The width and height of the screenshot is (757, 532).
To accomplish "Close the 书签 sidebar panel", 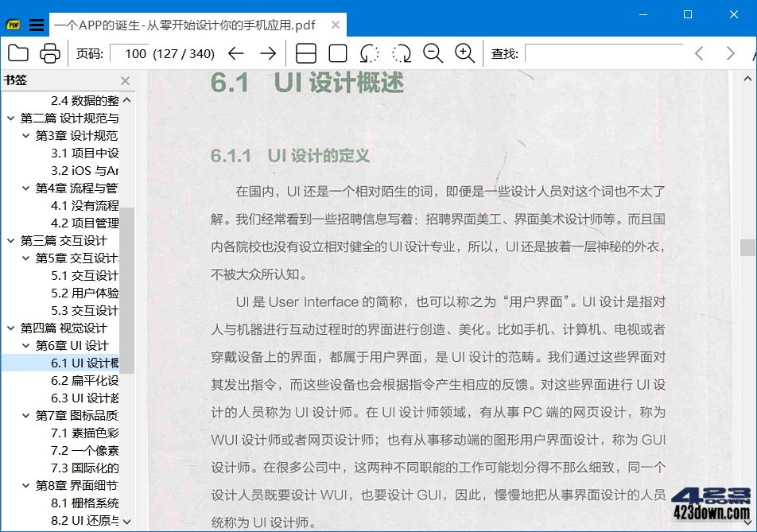I will [124, 80].
